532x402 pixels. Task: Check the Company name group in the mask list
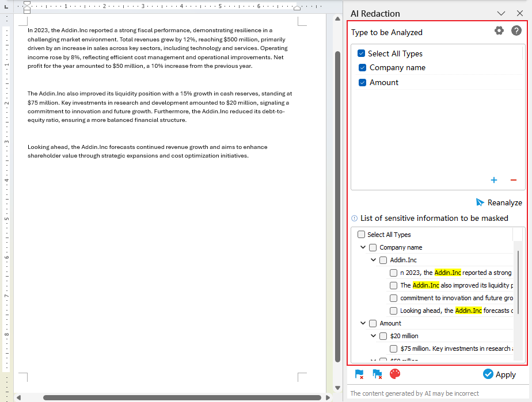tap(373, 247)
